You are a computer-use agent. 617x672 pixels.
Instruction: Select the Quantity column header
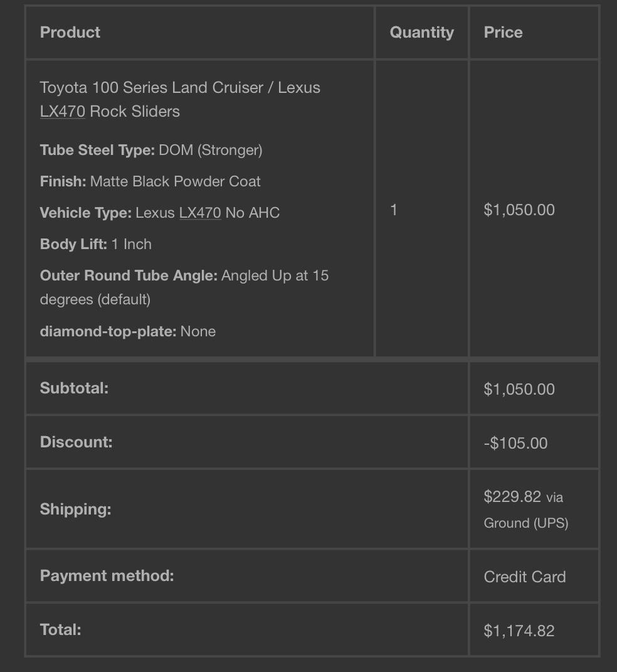(x=422, y=33)
